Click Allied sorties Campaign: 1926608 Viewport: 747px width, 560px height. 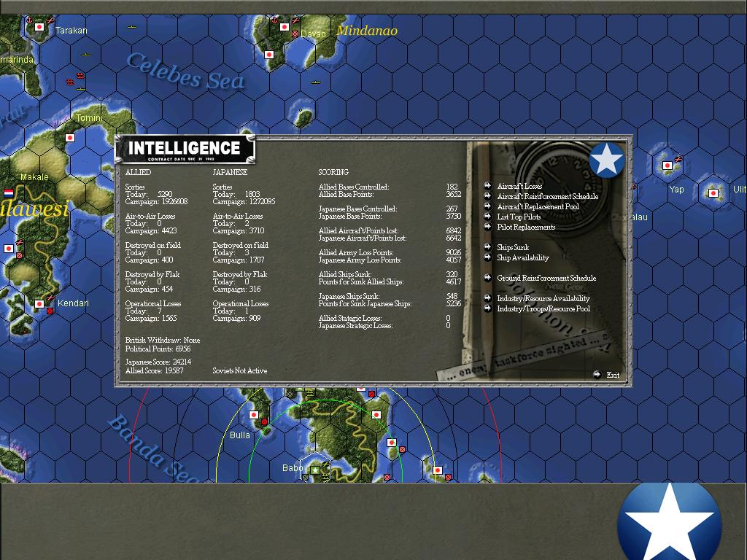(x=156, y=201)
